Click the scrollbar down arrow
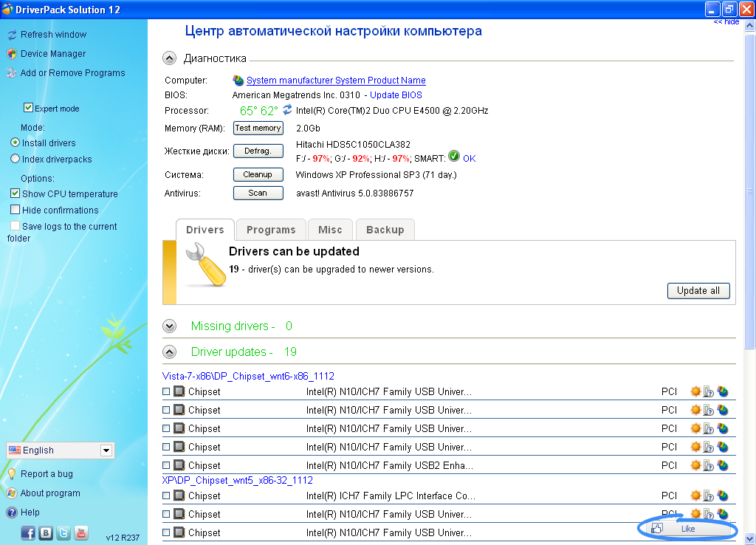The width and height of the screenshot is (756, 545). click(750, 539)
